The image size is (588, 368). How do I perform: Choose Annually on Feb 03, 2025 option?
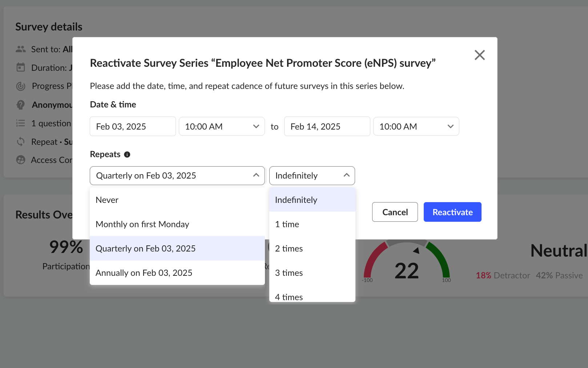177,273
